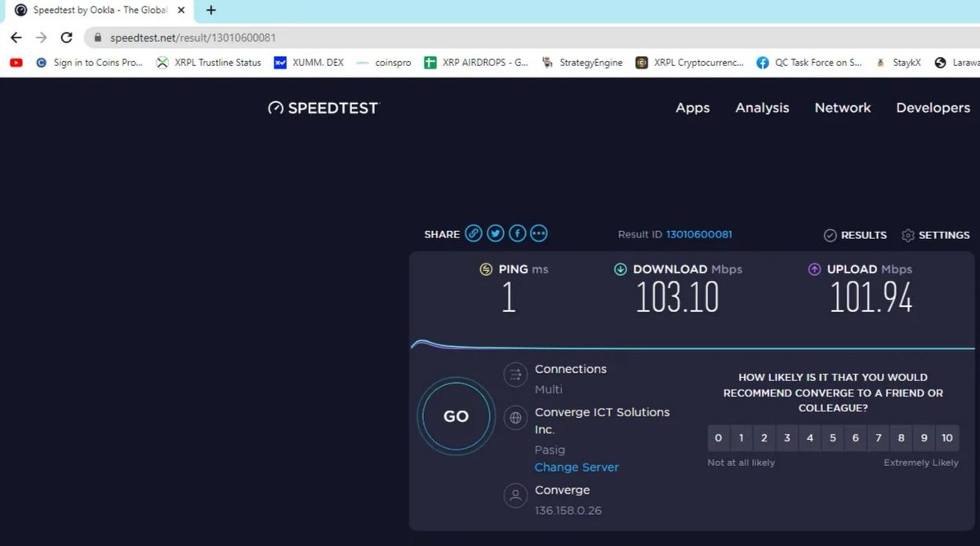Open a new browser tab
Image resolution: width=980 pixels, height=546 pixels.
211,10
